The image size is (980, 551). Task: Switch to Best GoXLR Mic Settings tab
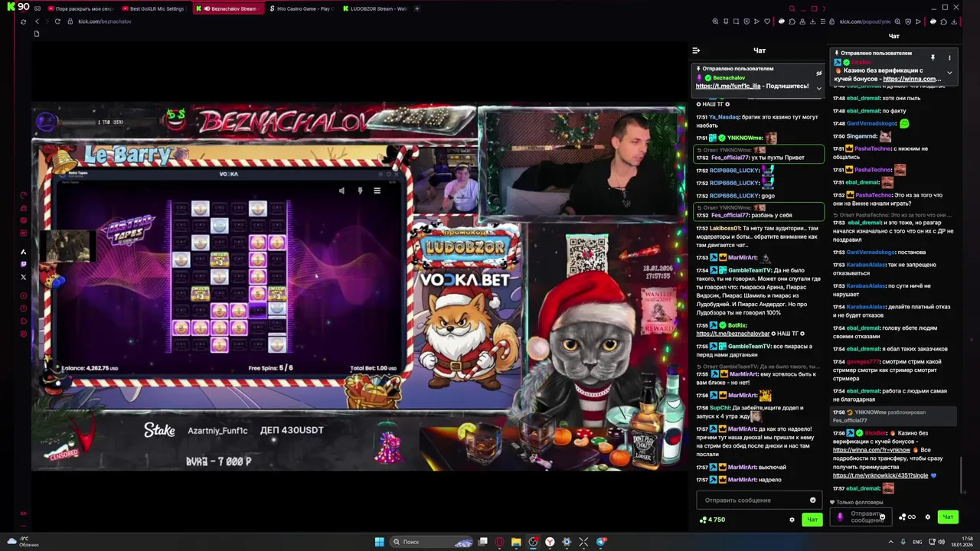(155, 8)
